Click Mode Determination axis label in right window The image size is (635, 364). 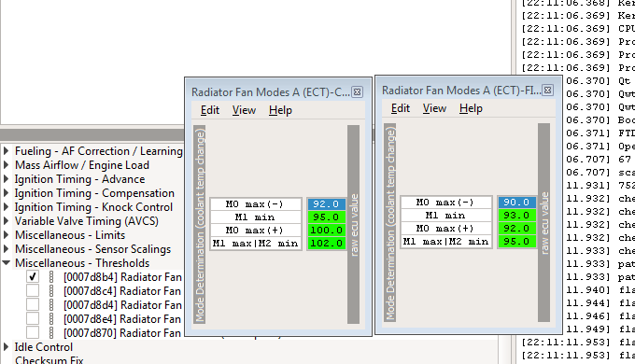(x=390, y=223)
